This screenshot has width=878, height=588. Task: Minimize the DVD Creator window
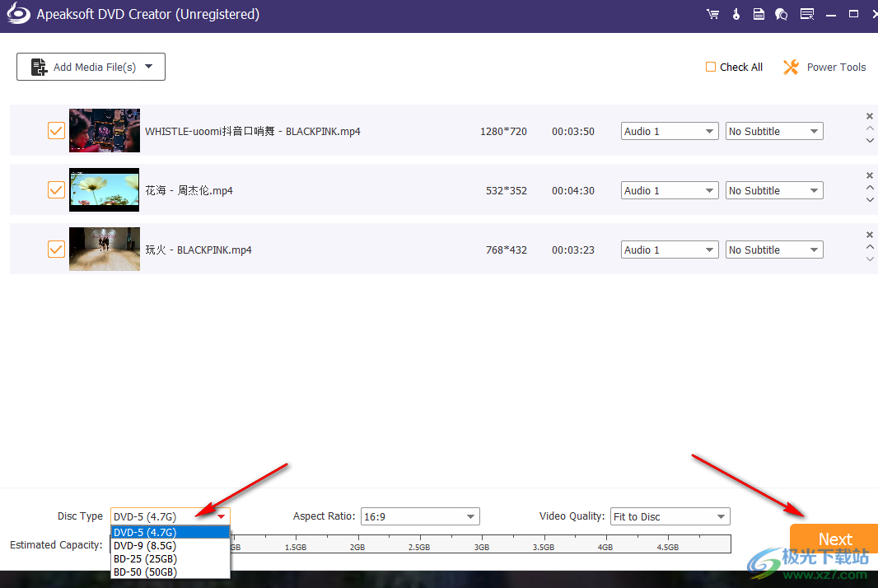(831, 15)
